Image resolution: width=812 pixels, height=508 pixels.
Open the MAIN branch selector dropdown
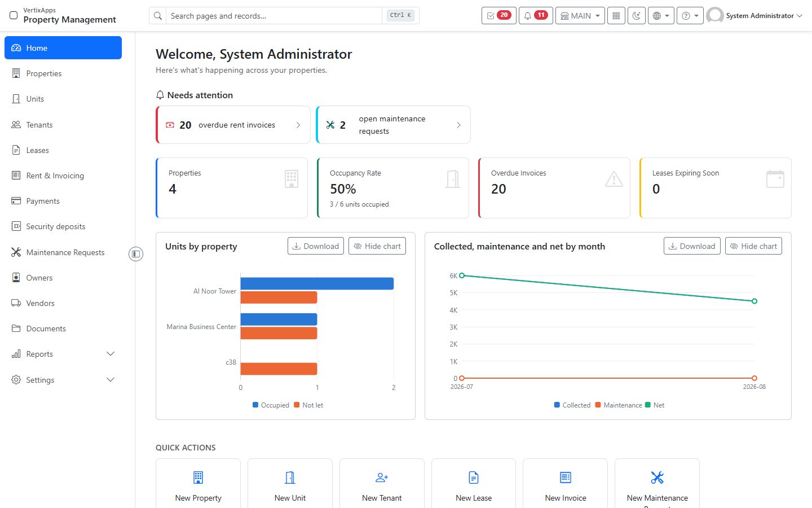pos(580,16)
